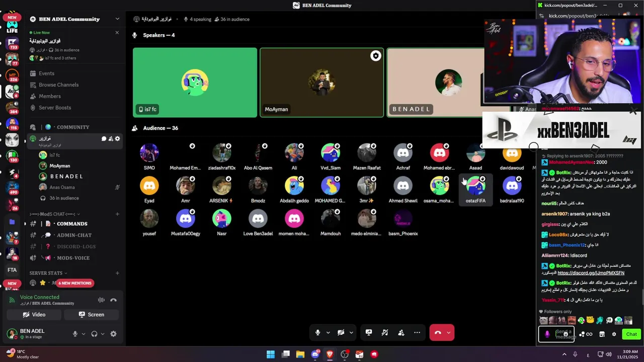Click the Screen share button in voice panel
The height and width of the screenshot is (362, 644).
pyautogui.click(x=91, y=315)
